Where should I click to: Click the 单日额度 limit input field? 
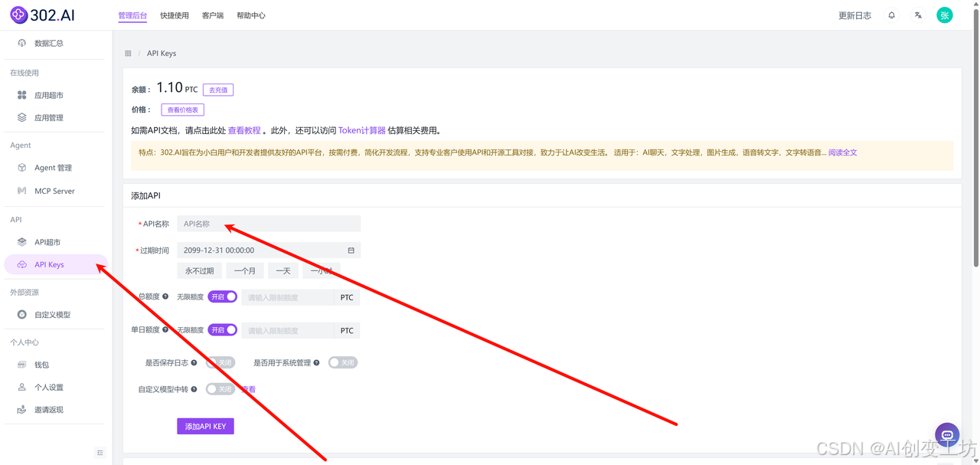click(x=287, y=330)
